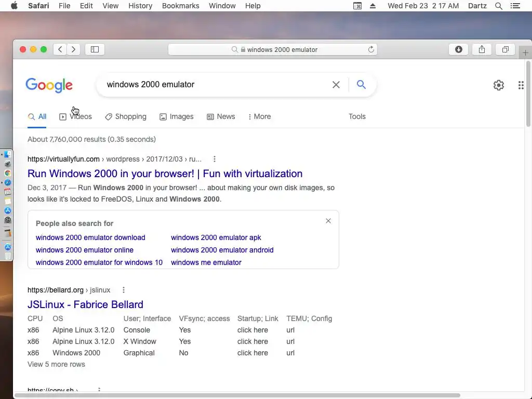Open the Help menu
This screenshot has height=399, width=532.
pyautogui.click(x=253, y=6)
